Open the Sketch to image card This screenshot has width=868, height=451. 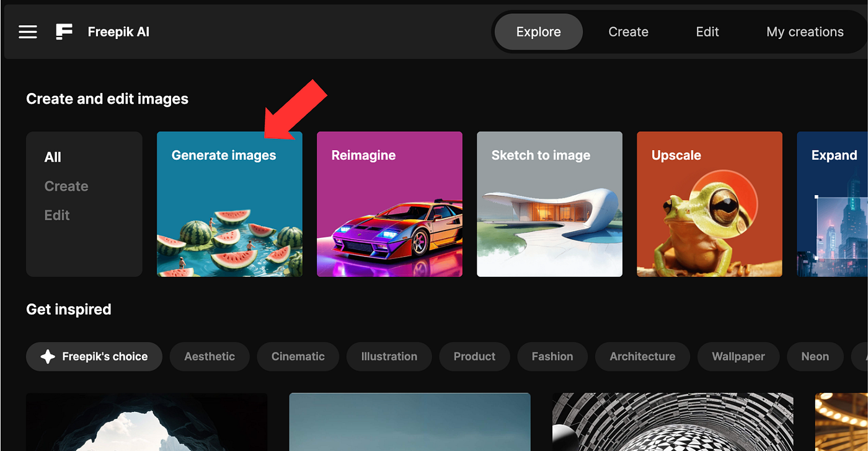pyautogui.click(x=549, y=204)
